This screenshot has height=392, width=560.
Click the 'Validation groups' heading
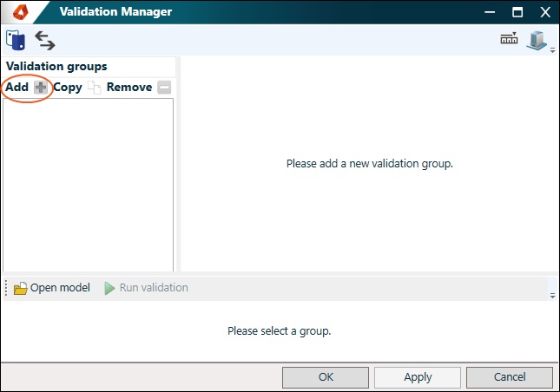(x=56, y=66)
